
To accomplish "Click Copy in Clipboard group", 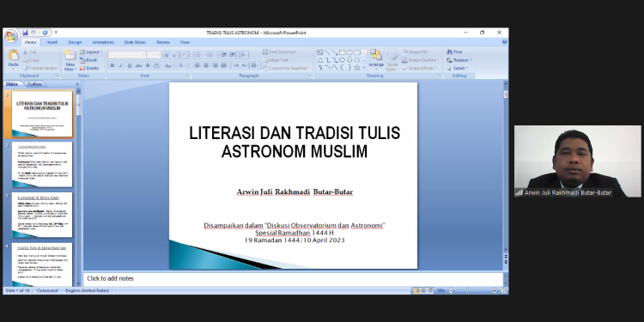I will [31, 60].
